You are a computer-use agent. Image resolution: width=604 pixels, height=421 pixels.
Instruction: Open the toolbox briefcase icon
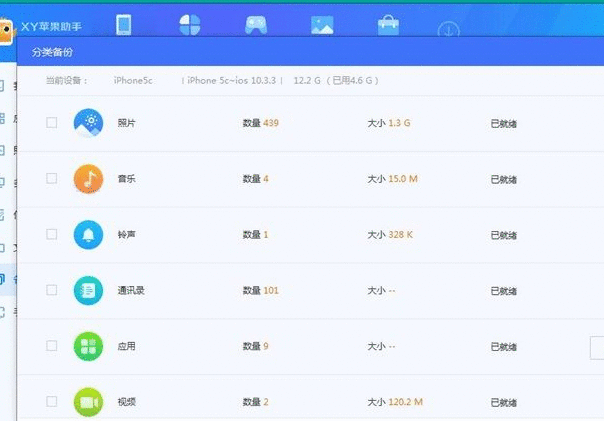(388, 25)
